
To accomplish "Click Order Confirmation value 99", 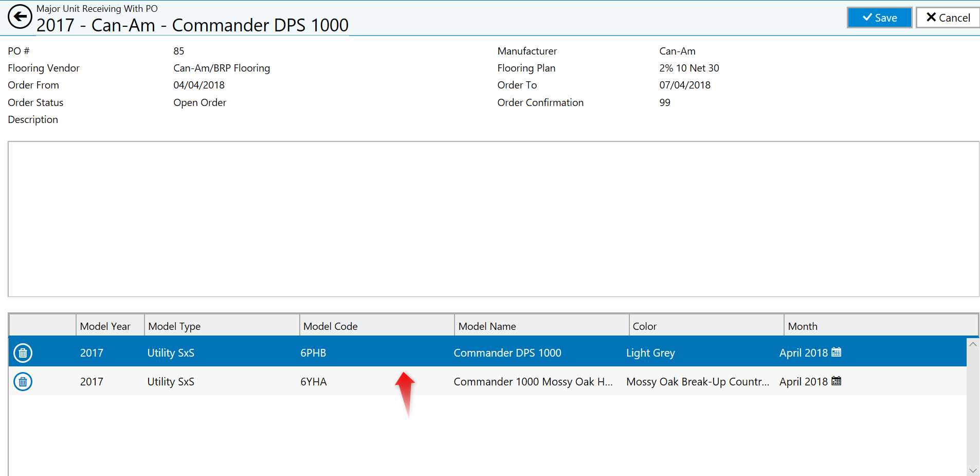I will point(665,102).
